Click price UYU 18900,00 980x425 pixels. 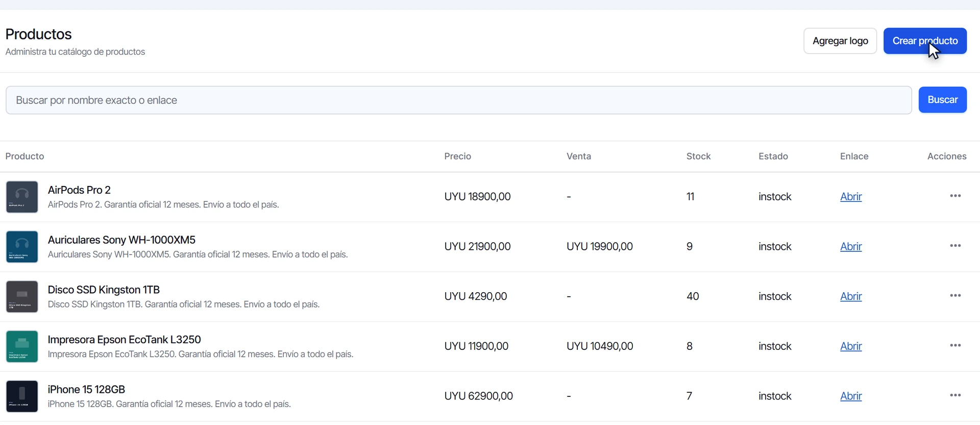(x=477, y=197)
